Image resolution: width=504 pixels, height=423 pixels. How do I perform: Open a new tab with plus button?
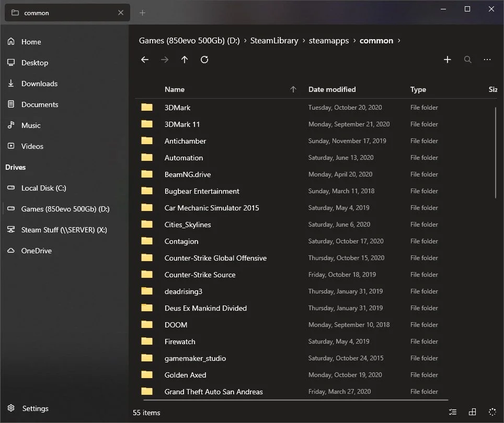142,13
